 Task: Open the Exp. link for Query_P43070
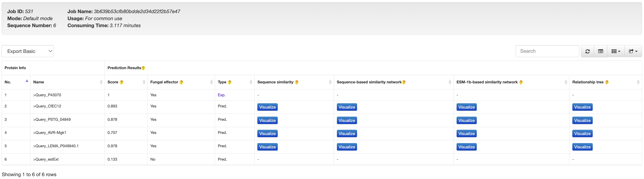(x=222, y=95)
